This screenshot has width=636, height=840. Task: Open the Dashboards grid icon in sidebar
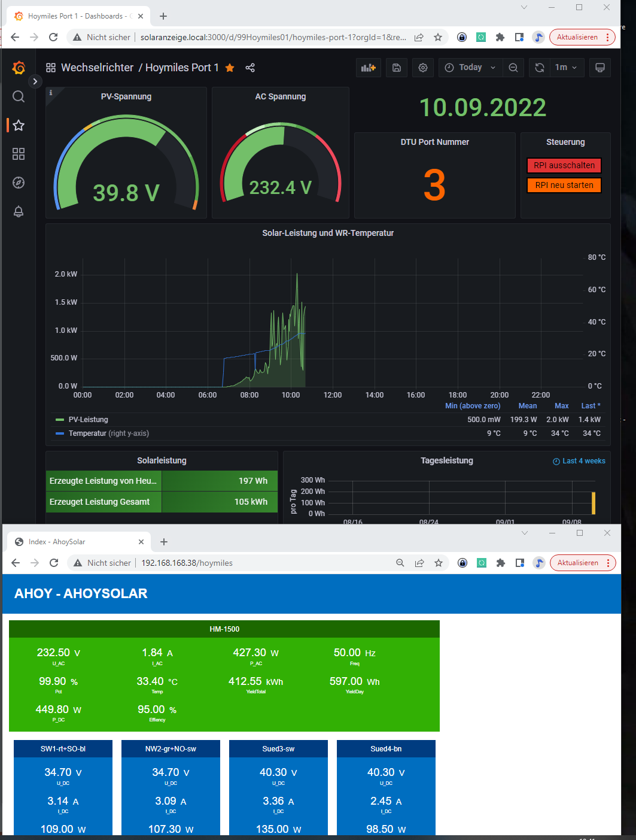point(19,154)
